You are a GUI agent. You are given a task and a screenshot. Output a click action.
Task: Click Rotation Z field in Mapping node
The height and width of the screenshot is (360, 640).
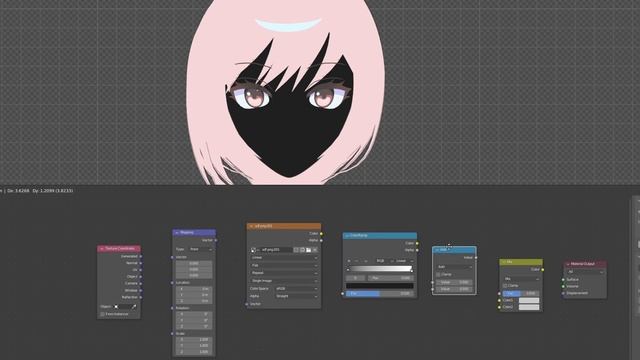pyautogui.click(x=194, y=327)
